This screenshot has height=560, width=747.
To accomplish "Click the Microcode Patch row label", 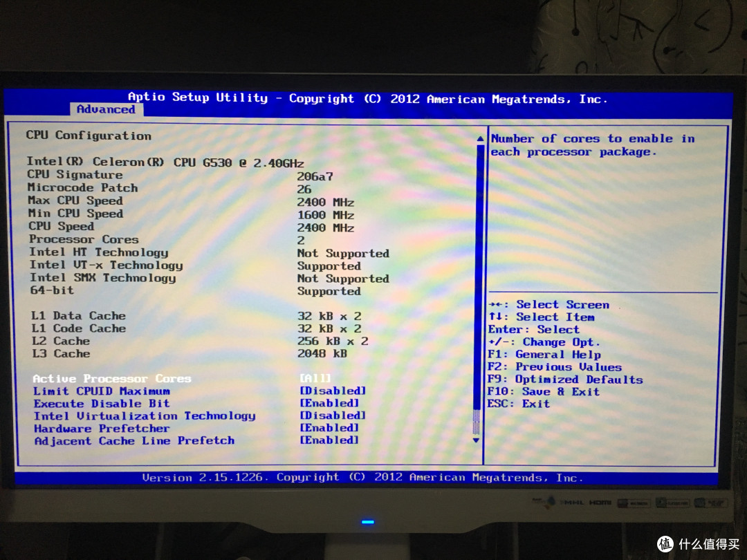I will click(x=82, y=187).
